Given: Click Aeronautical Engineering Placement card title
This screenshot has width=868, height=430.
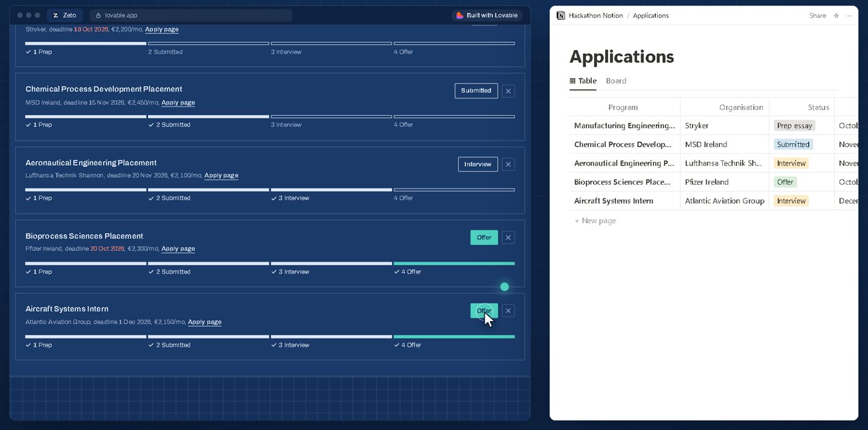Looking at the screenshot, I should (91, 163).
